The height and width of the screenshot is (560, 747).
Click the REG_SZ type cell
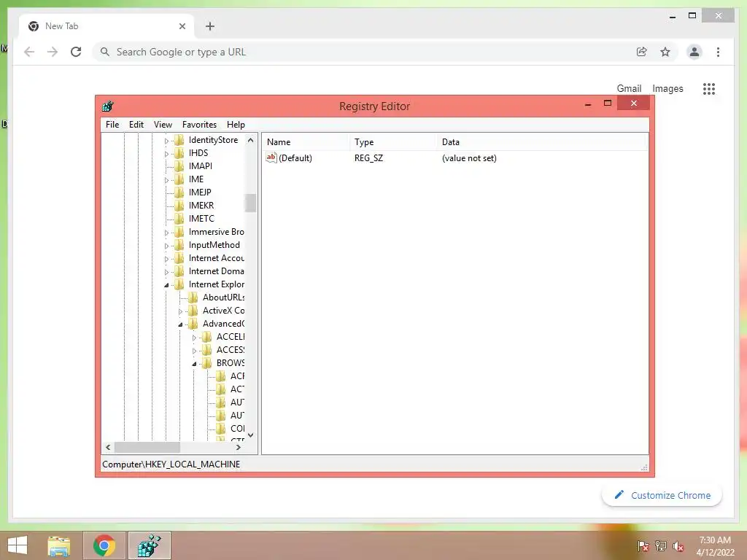click(368, 158)
